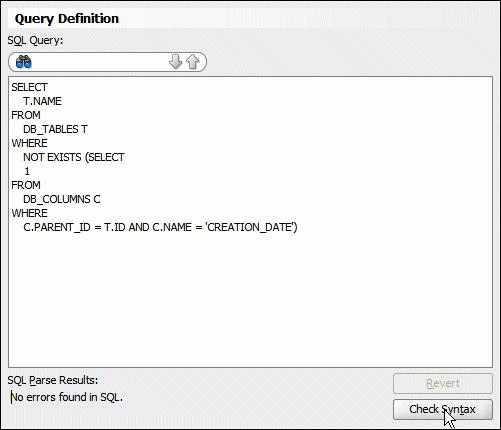
Task: Click the T.NAME line in query
Action: coord(42,101)
